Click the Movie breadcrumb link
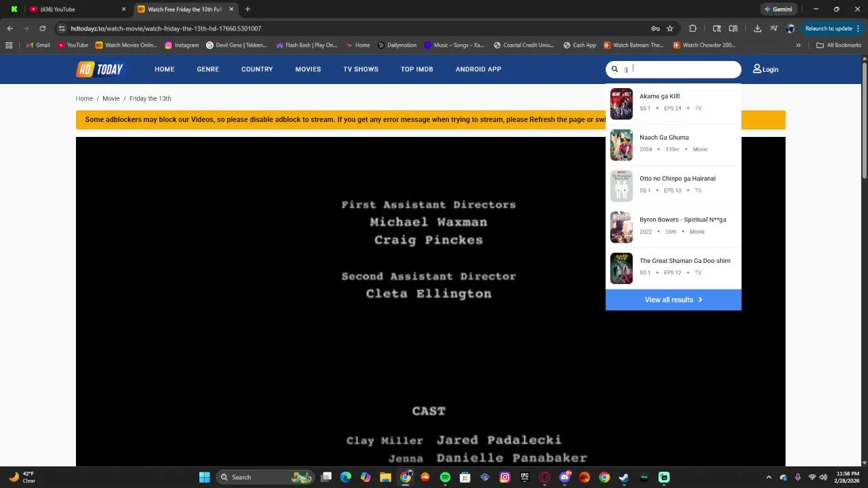 [111, 98]
